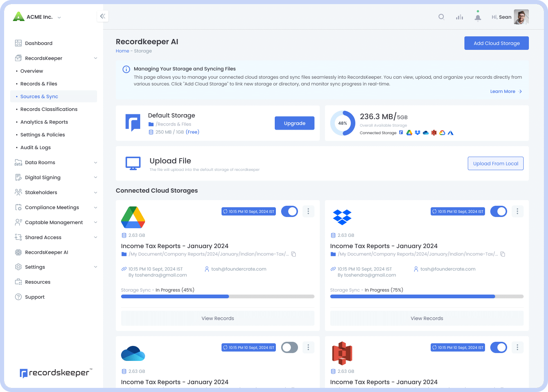Viewport: 548px width, 392px height.
Task: Follow the Home breadcrumb link
Action: pyautogui.click(x=122, y=51)
